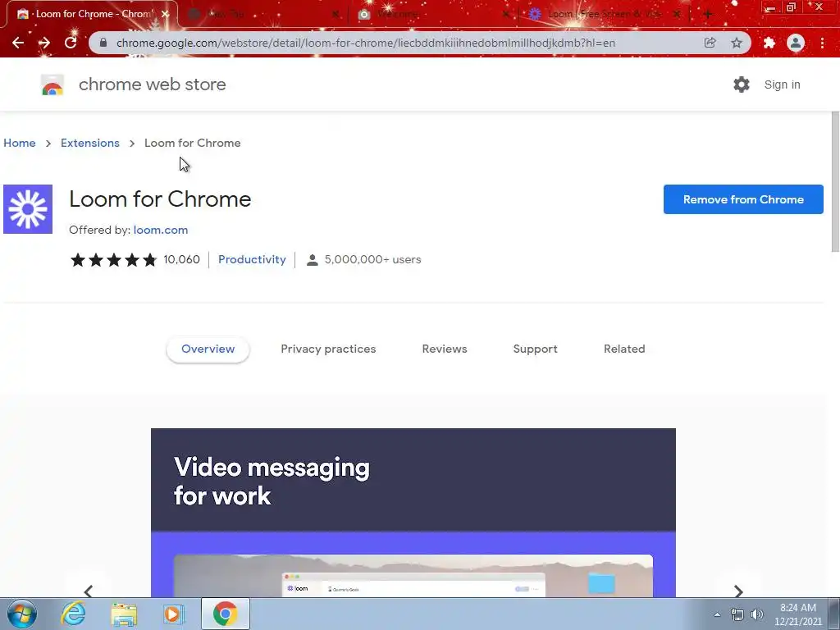
Task: Click the Video messaging for work screenshot
Action: tap(413, 513)
